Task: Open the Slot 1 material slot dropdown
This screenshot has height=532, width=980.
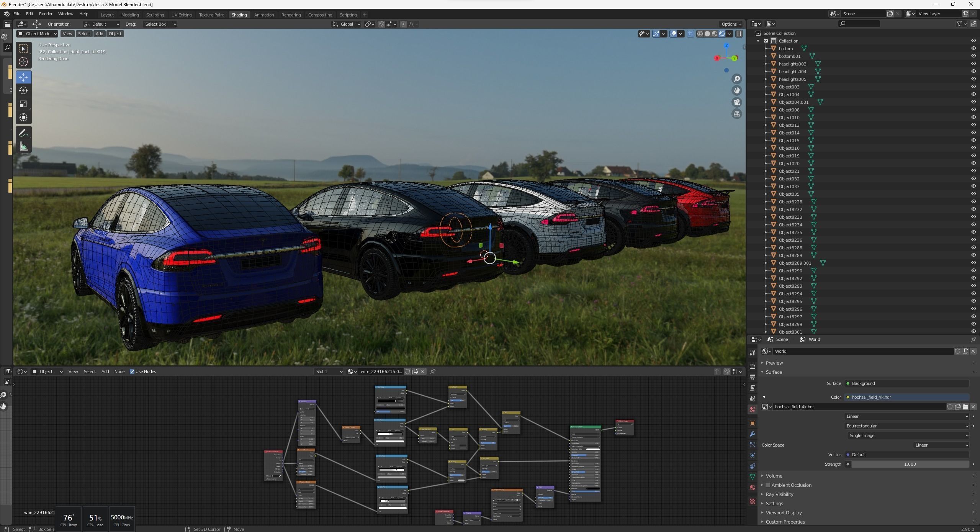Action: [329, 372]
